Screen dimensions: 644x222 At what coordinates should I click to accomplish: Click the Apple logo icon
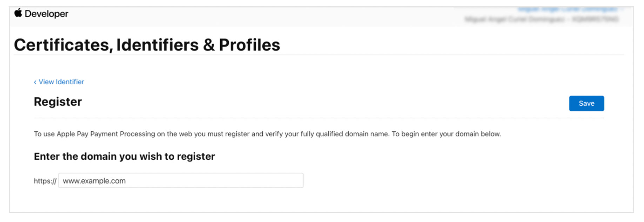tap(18, 13)
